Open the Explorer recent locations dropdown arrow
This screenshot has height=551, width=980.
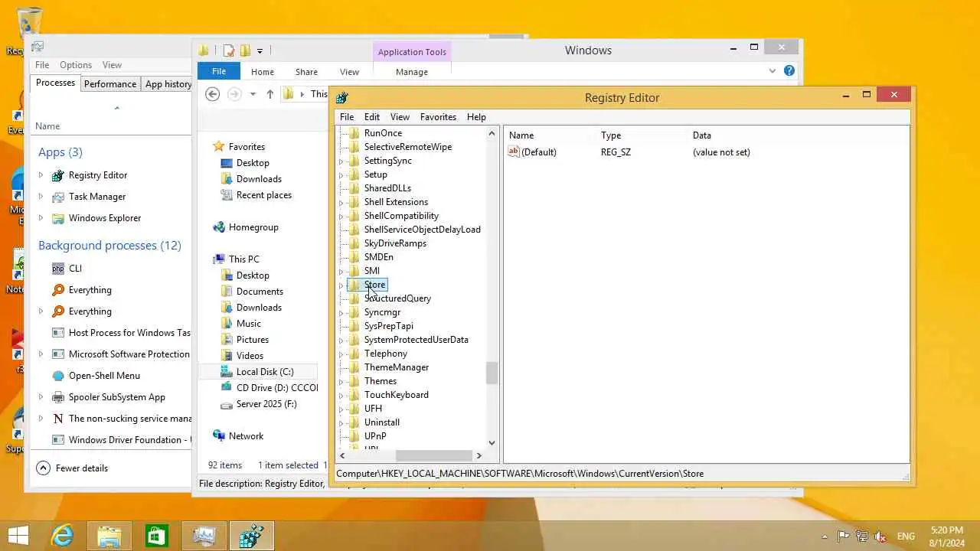pyautogui.click(x=253, y=94)
